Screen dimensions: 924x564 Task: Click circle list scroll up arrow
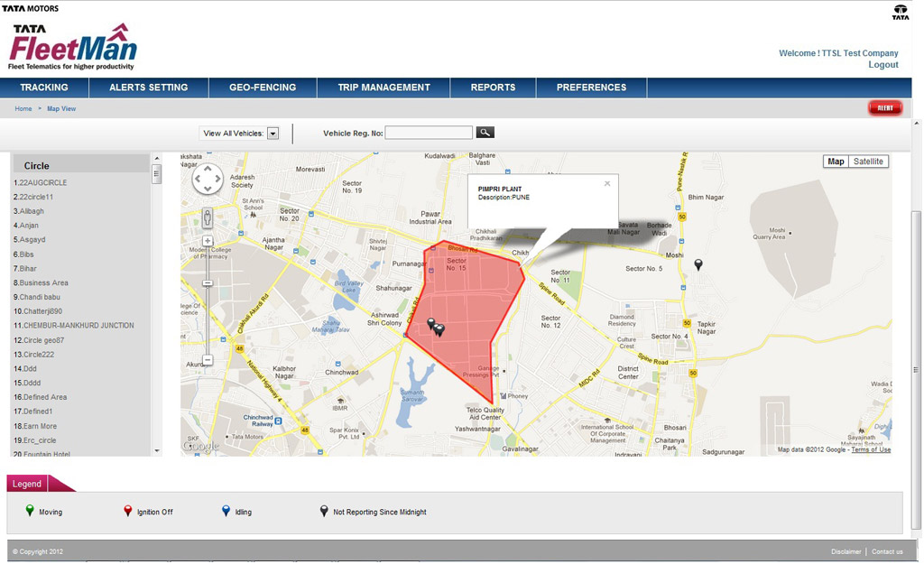tap(156, 159)
